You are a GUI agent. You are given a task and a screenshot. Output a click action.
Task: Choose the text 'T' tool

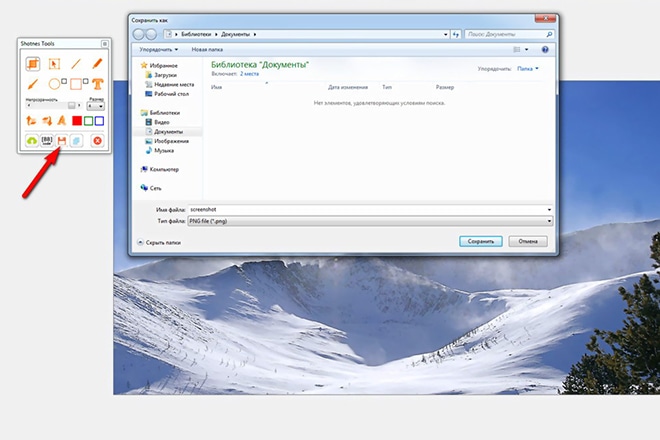coord(97,83)
